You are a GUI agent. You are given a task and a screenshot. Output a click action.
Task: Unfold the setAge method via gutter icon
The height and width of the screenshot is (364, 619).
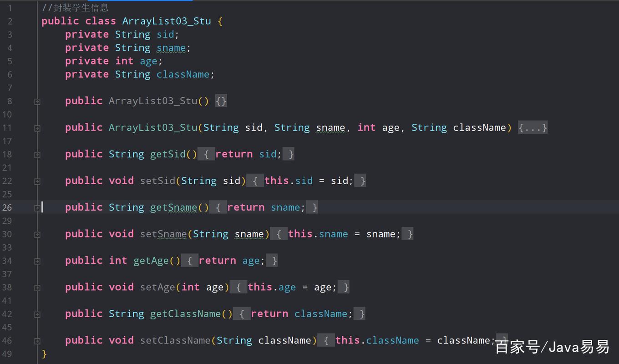(x=37, y=288)
